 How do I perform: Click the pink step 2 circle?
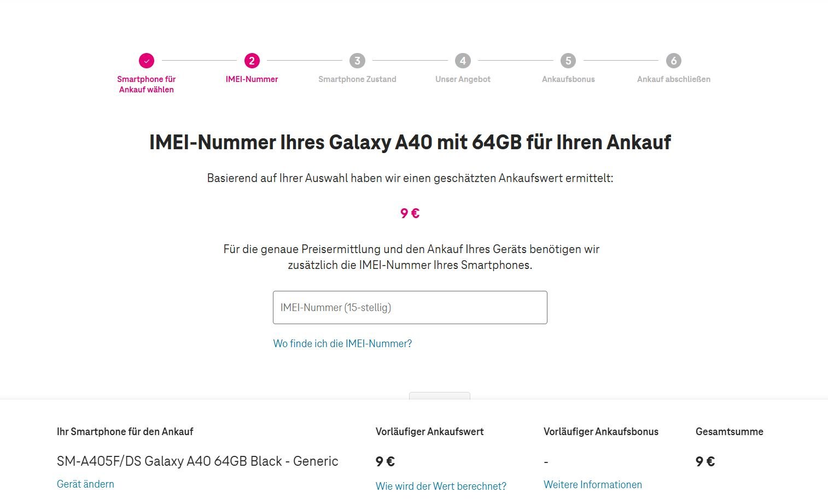click(252, 61)
